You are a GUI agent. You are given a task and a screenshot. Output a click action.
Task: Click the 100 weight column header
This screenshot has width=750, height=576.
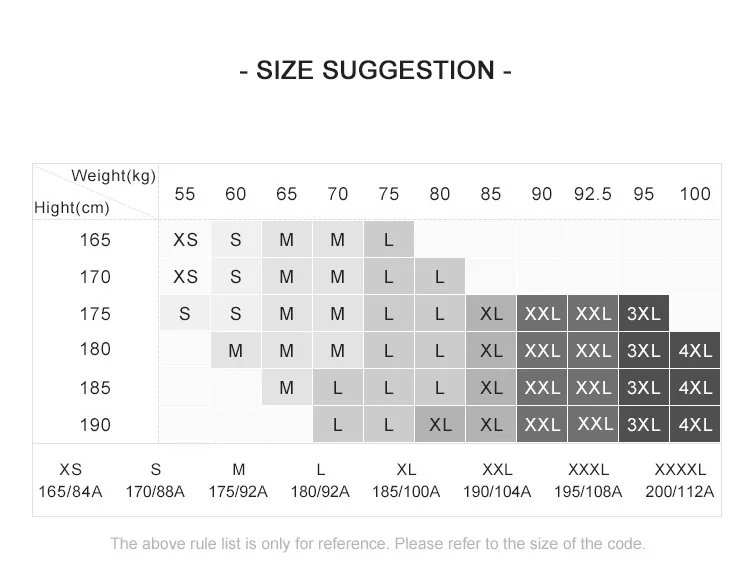[x=695, y=194]
